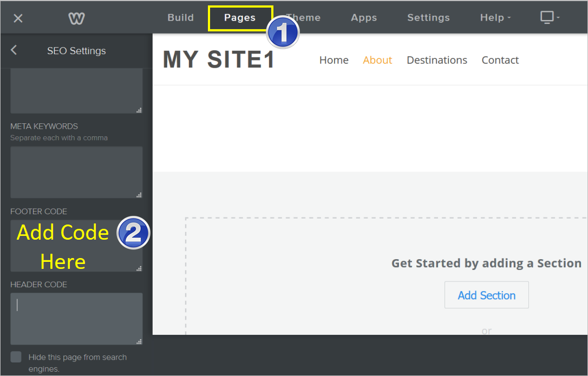
Task: Click the Weebly logo icon
Action: tap(76, 18)
